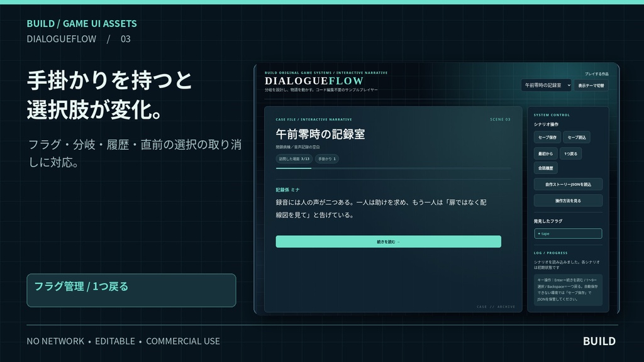Click the フラグ管理 / 1つ戻る callout box
Screen dimensions: 644x362
click(x=131, y=290)
